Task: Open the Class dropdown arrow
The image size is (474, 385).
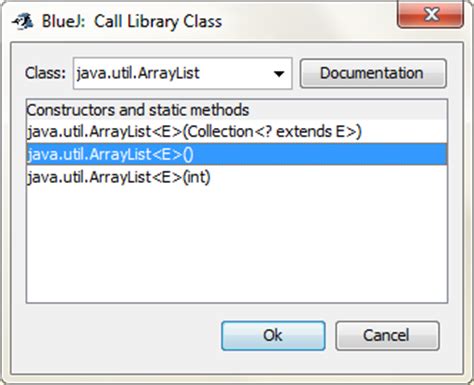Action: click(x=279, y=74)
